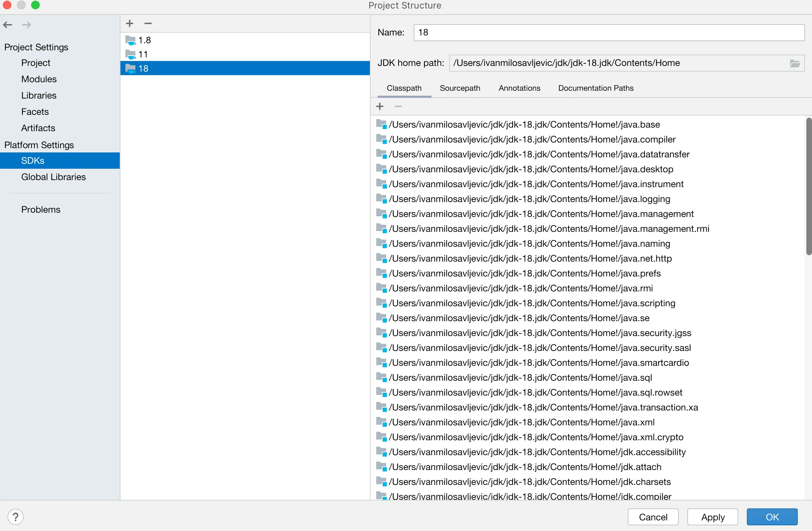Click the Cancel button
The image size is (812, 531).
pyautogui.click(x=653, y=517)
